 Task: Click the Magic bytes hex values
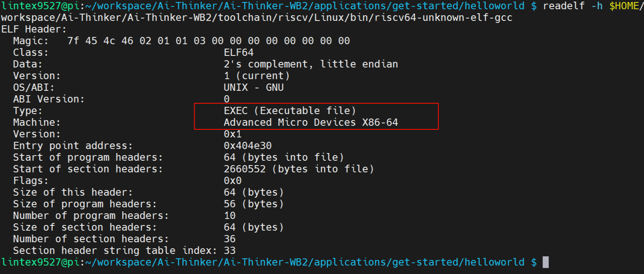pos(209,41)
